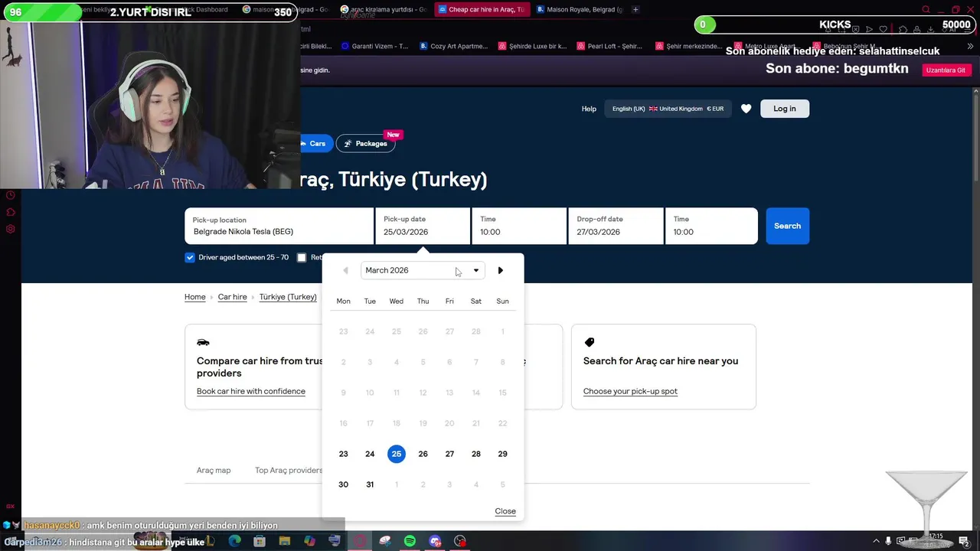Go to Car hire breadcrumb
This screenshot has width=980, height=551.
(x=232, y=297)
